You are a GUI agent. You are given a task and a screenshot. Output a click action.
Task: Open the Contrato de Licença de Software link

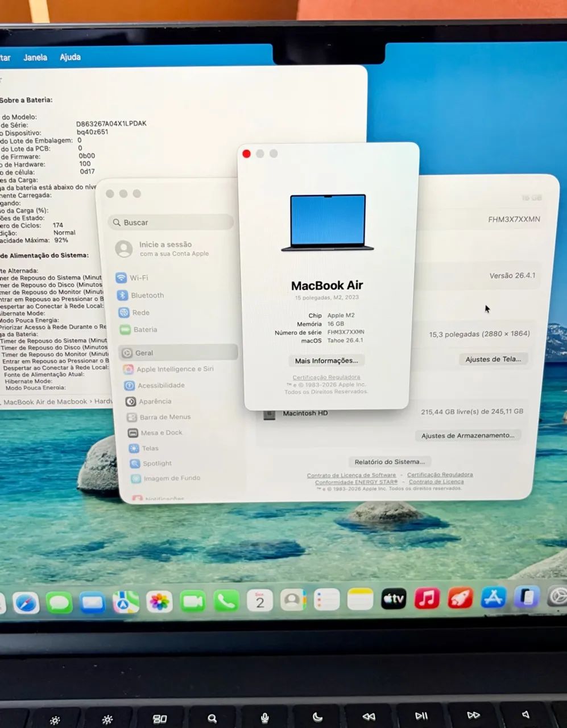point(351,475)
